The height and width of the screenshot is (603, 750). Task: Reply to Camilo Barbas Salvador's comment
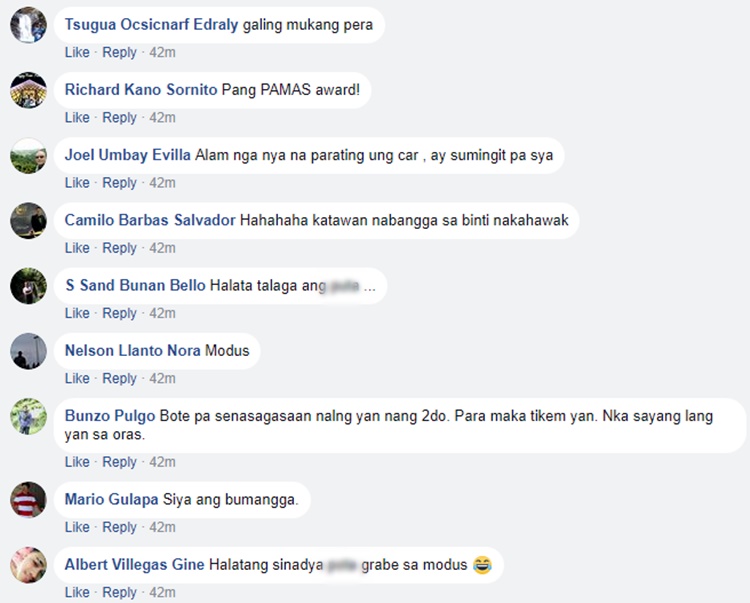click(x=120, y=248)
